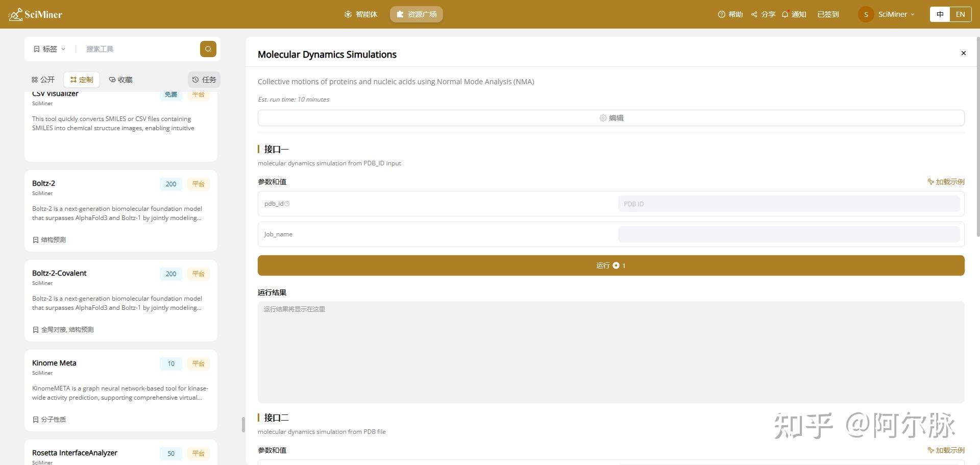Switch to the 收藏 favorites tab
This screenshot has height=465, width=980.
pyautogui.click(x=120, y=80)
